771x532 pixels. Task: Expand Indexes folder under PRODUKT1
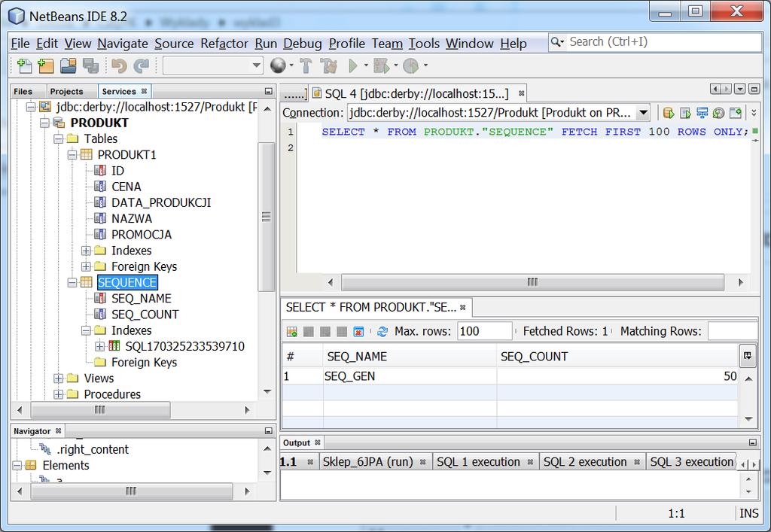click(86, 251)
